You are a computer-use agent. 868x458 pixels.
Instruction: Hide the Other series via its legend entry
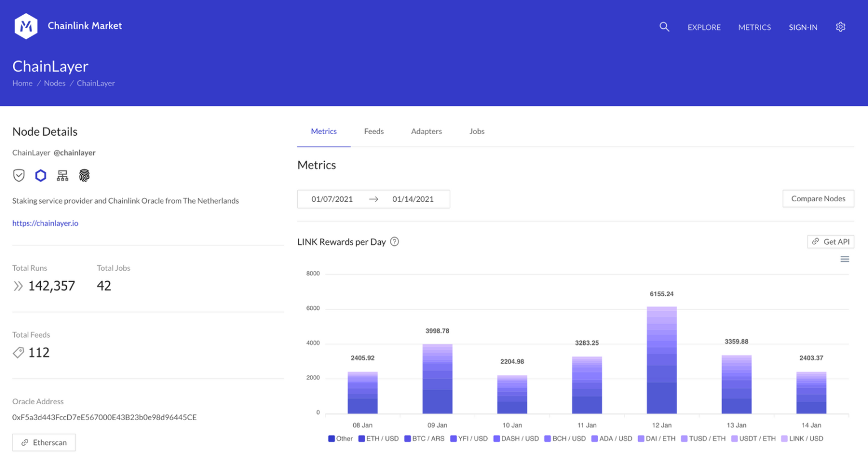point(340,438)
